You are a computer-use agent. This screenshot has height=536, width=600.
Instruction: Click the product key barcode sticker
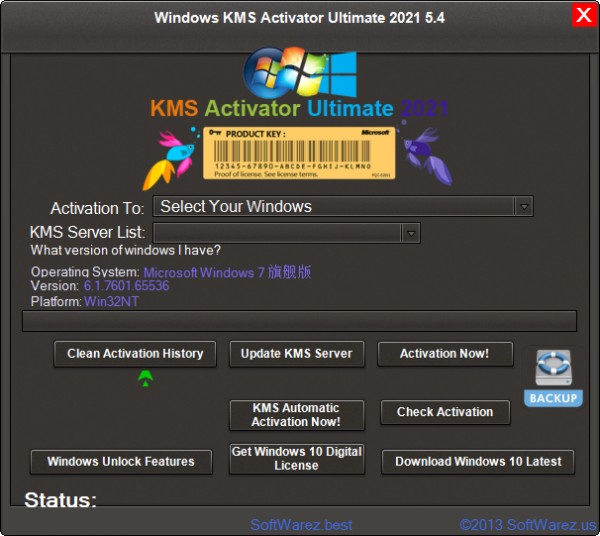click(299, 153)
